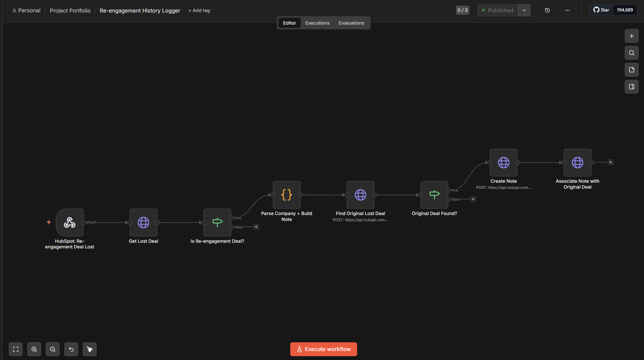Switch to the Evaluations tab

(x=351, y=23)
